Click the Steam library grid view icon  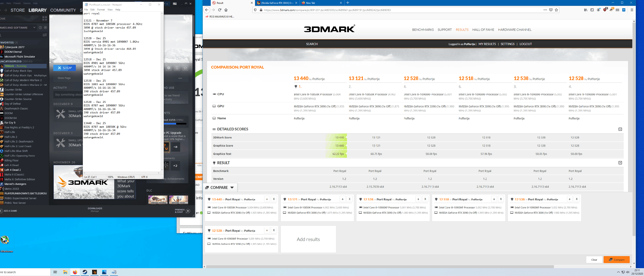[44, 19]
